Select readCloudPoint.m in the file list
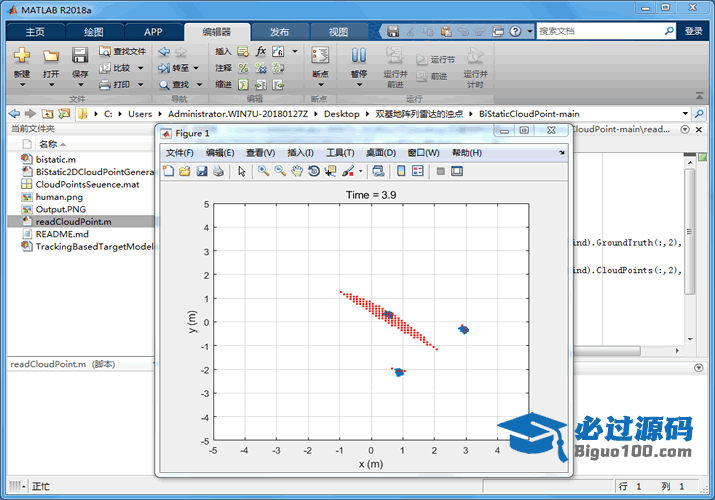This screenshot has height=500, width=715. point(73,221)
